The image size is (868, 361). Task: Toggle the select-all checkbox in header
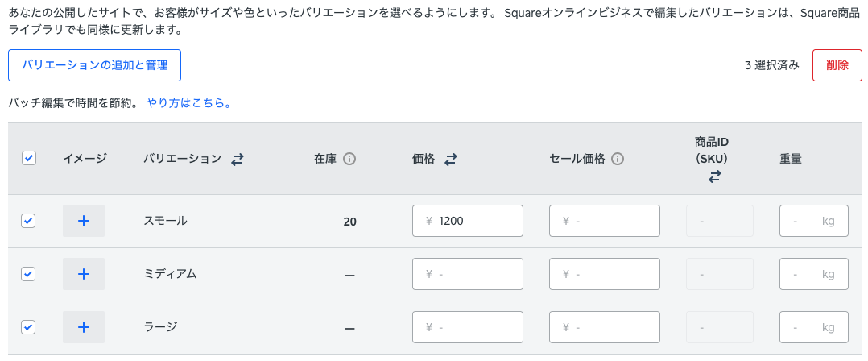click(x=28, y=159)
